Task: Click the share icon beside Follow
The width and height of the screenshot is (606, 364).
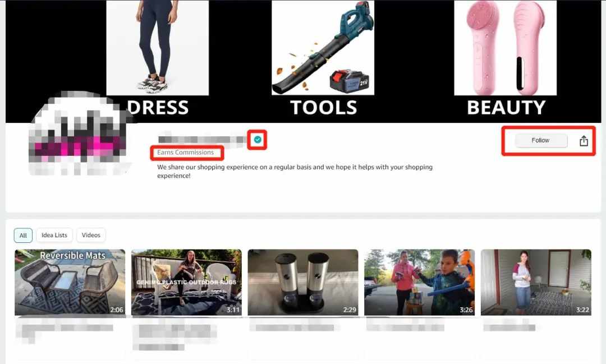Action: click(584, 141)
